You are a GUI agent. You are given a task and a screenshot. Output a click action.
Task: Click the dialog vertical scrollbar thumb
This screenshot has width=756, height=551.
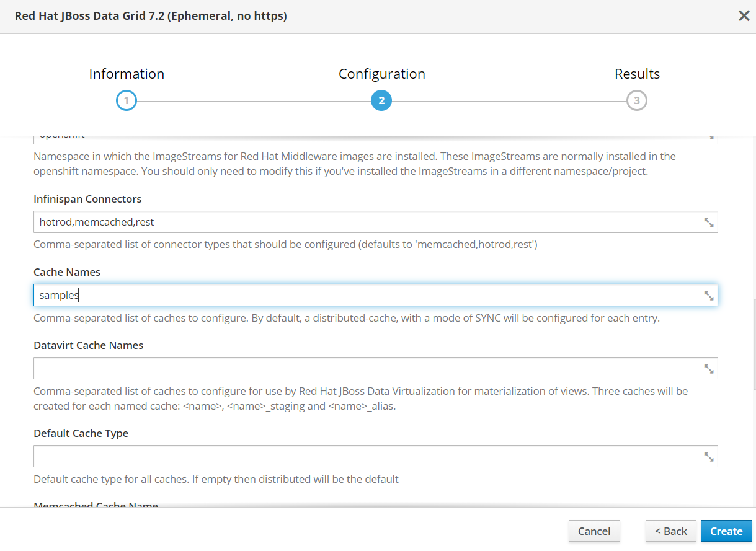(x=754, y=344)
